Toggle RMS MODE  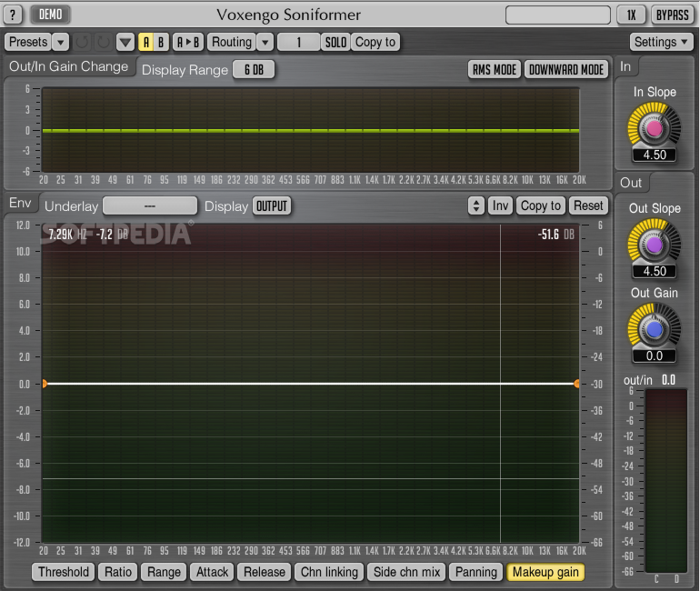click(x=495, y=70)
